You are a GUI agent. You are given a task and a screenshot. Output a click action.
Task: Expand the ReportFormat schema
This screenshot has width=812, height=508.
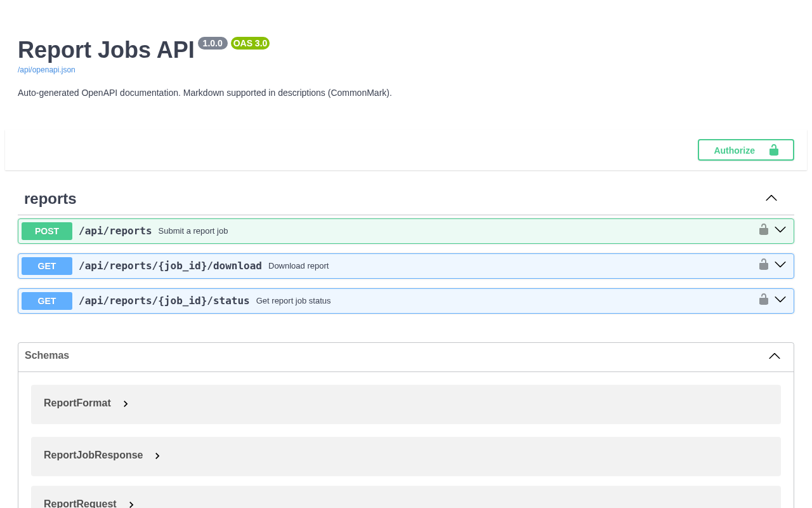(x=126, y=404)
